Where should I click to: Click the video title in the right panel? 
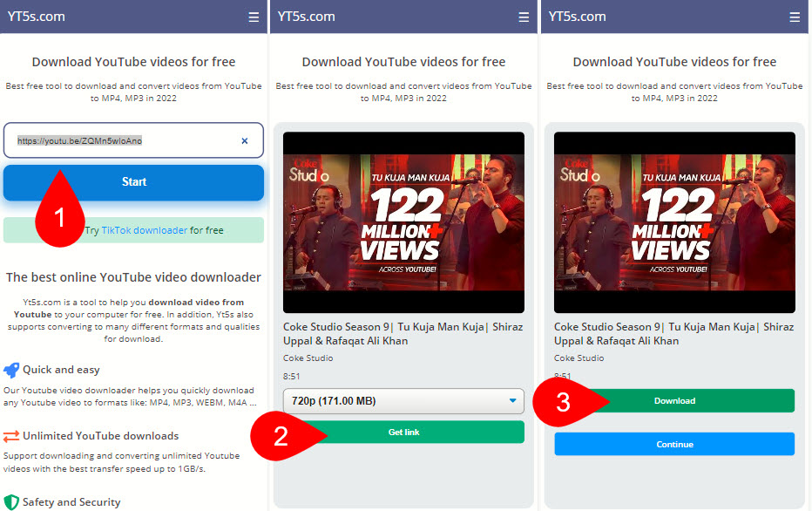tap(673, 334)
